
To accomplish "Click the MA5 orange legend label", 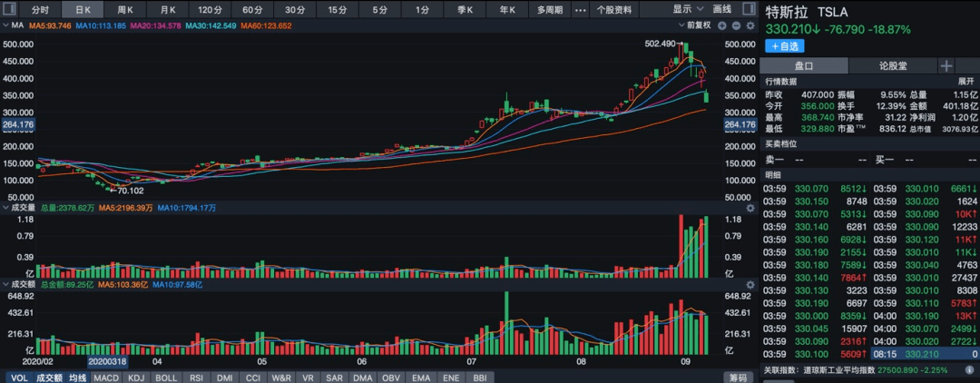I will [50, 25].
